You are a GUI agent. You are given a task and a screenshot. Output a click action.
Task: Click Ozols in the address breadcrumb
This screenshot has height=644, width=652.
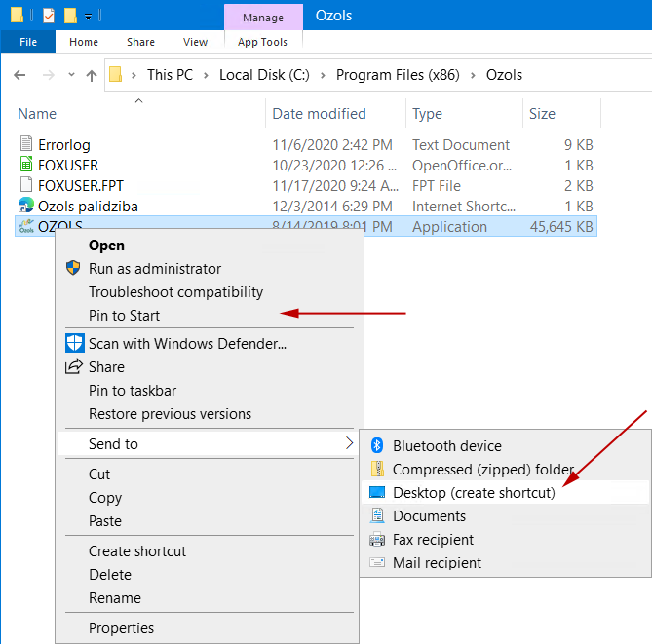click(504, 75)
